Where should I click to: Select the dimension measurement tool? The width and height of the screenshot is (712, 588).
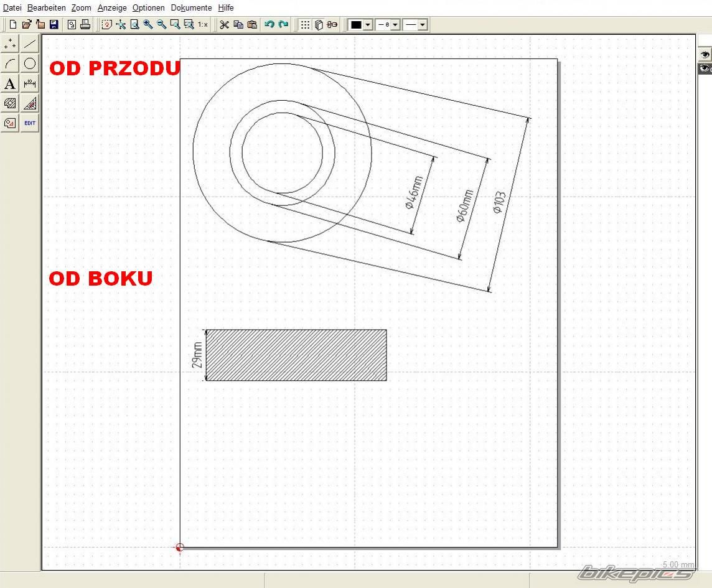[x=30, y=83]
